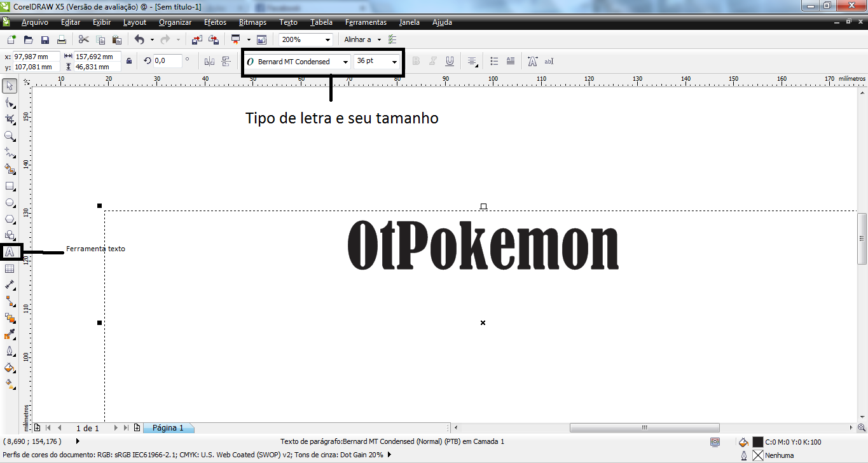Select the Eyedropper tool
Viewport: 868px width, 463px height.
tap(10, 335)
